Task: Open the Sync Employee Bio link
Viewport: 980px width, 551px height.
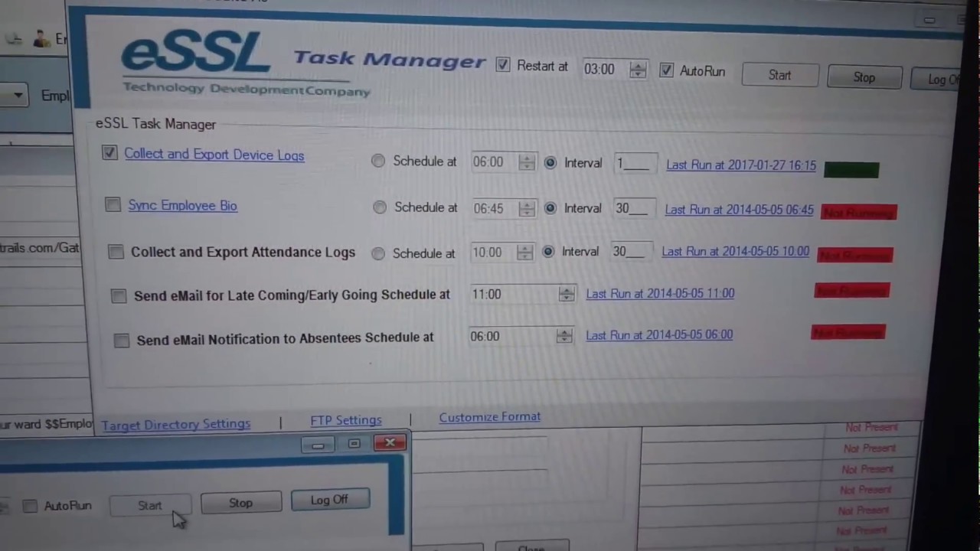Action: click(x=183, y=205)
